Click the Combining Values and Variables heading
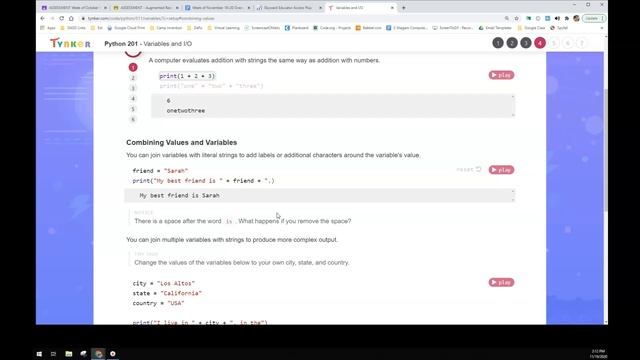 point(182,142)
